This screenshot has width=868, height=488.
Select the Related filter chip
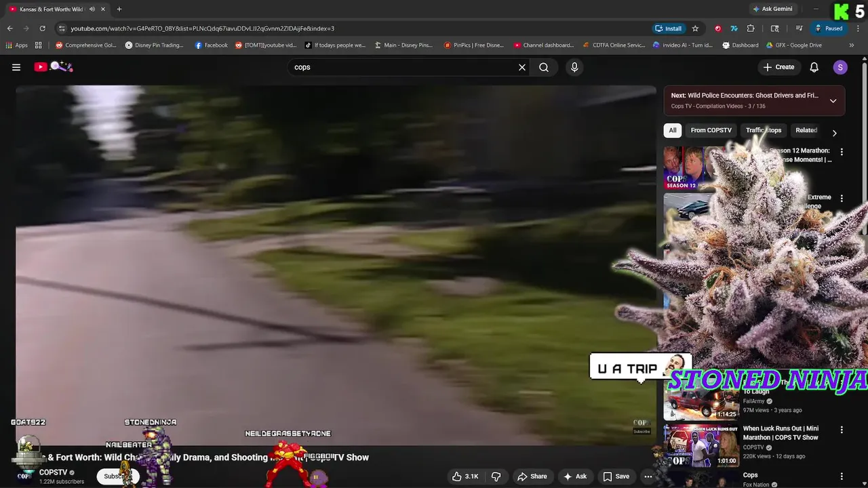point(806,130)
